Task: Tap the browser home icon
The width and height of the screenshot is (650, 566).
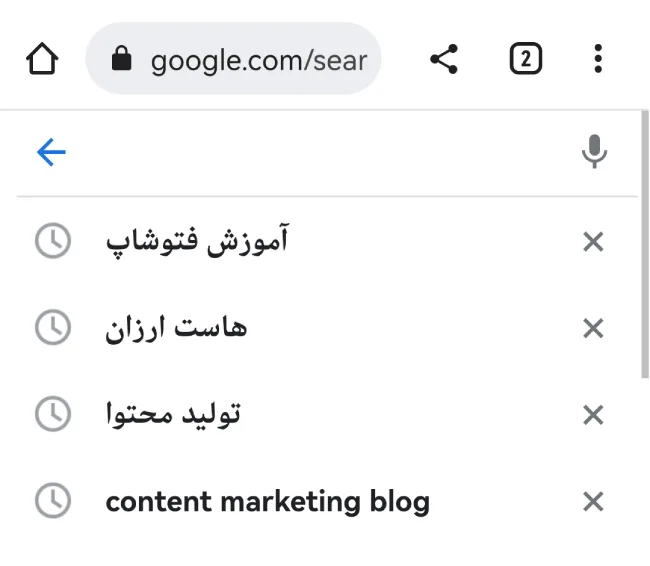Action: pos(42,58)
